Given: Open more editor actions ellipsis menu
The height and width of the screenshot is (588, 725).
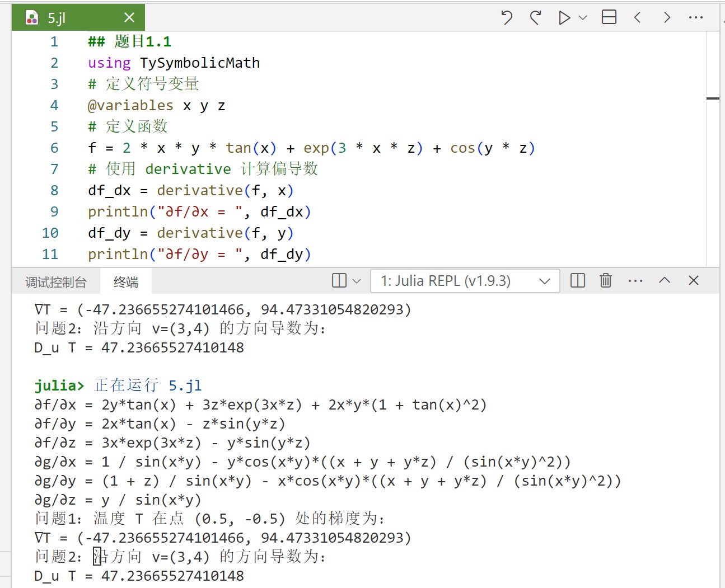Looking at the screenshot, I should 696,17.
